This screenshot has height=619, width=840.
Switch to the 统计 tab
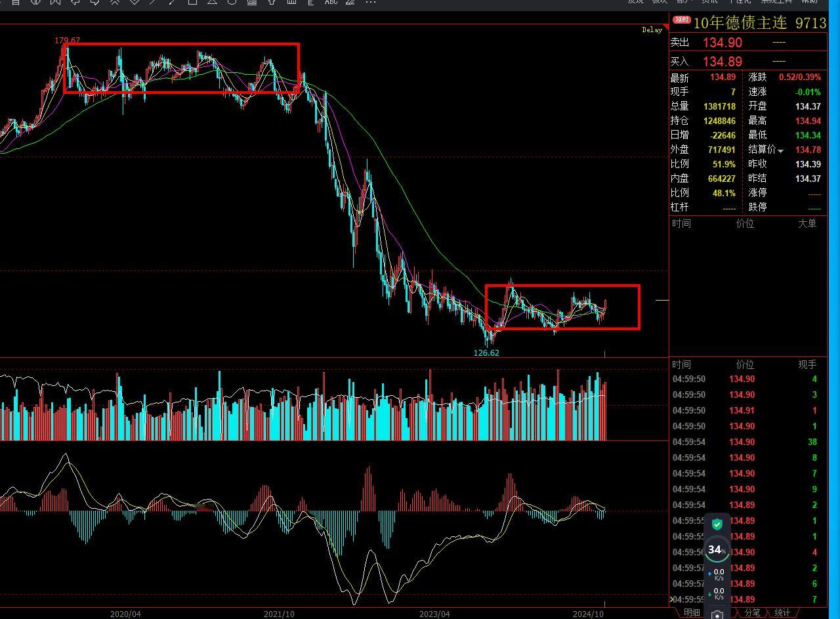click(782, 612)
